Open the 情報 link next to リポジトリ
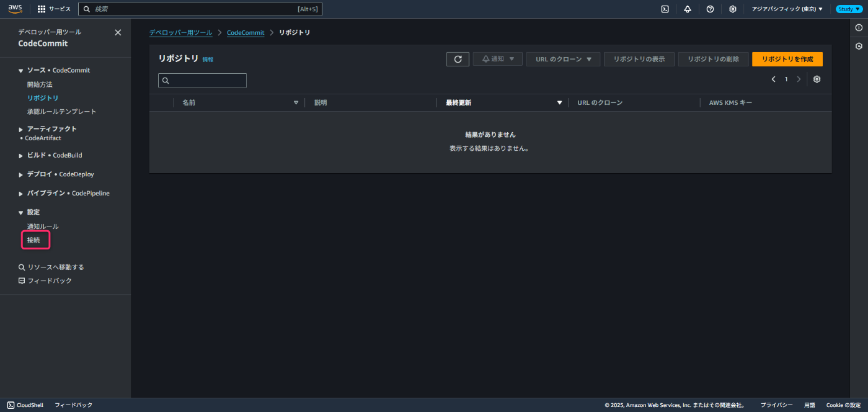This screenshot has width=868, height=412. point(208,60)
